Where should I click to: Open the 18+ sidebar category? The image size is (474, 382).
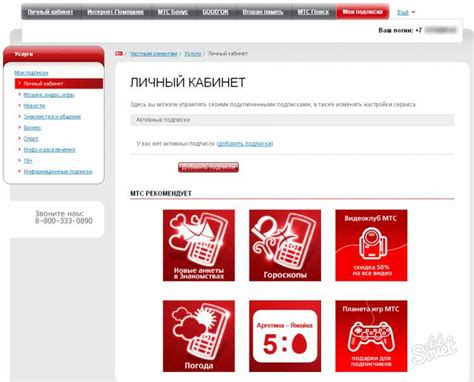click(28, 161)
